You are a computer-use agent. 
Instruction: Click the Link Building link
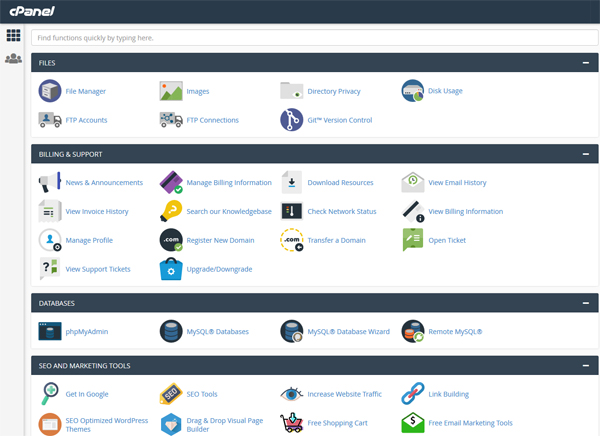[x=448, y=394]
